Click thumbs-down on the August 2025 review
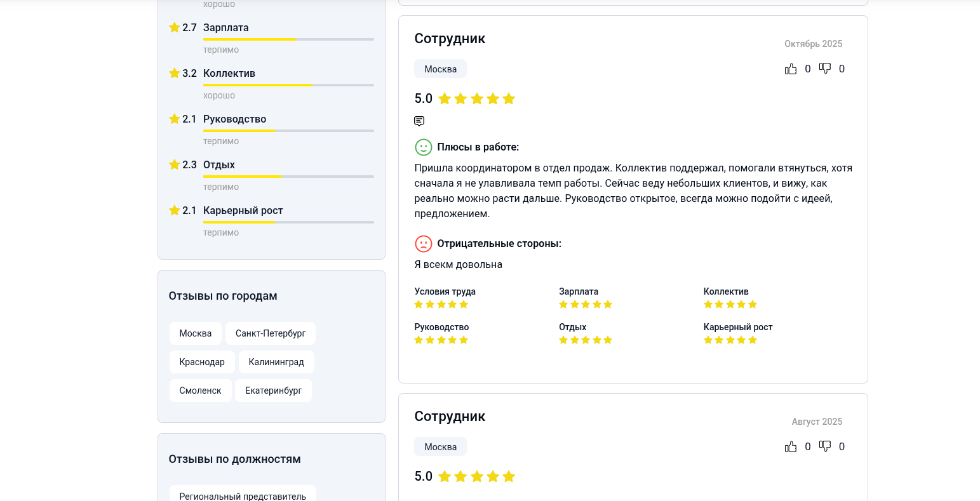This screenshot has width=980, height=501. 825,446
